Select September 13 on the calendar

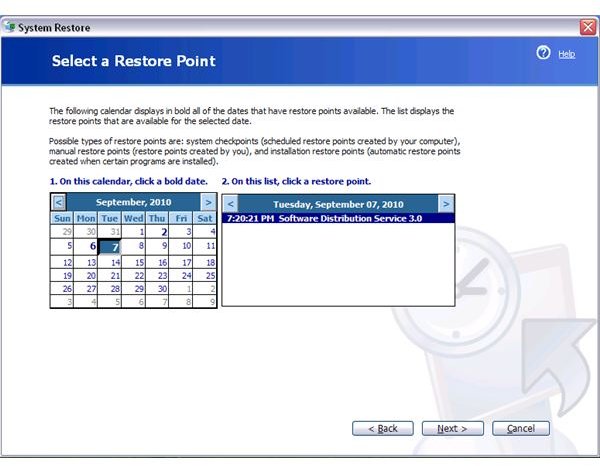point(86,262)
